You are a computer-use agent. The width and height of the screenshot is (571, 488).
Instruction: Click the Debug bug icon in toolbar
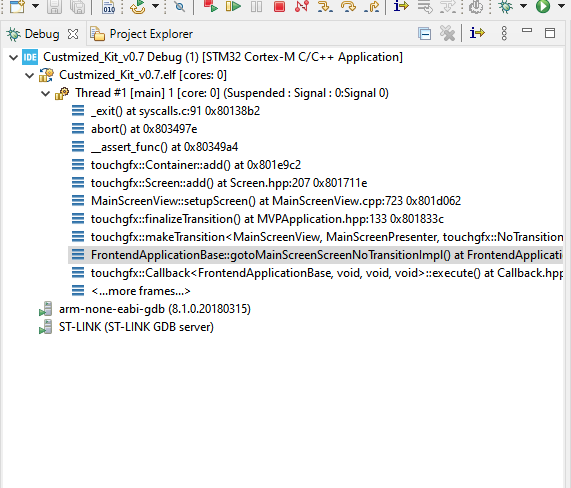(x=505, y=6)
